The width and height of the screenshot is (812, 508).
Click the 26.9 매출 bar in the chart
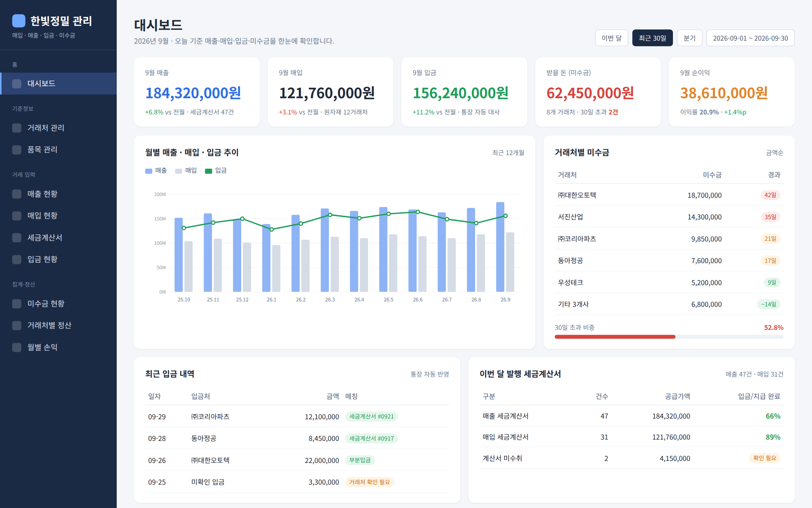pos(500,247)
